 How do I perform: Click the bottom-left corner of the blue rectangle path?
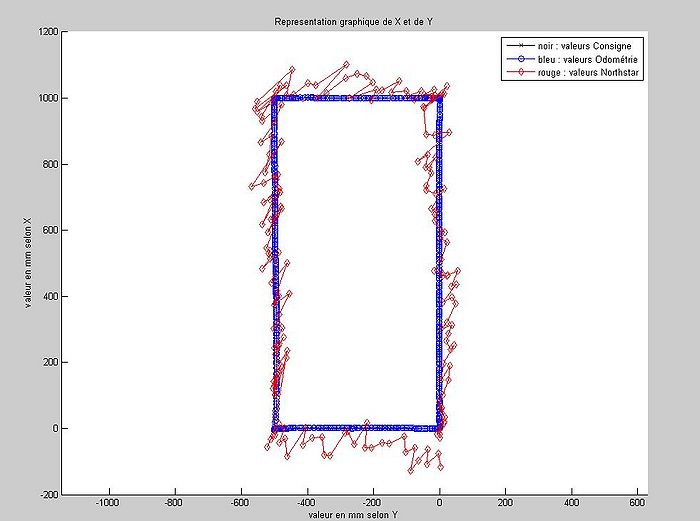[x=274, y=428]
